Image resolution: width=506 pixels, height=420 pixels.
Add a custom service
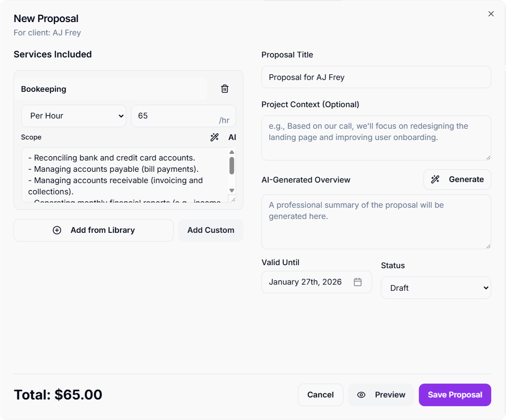pos(210,230)
